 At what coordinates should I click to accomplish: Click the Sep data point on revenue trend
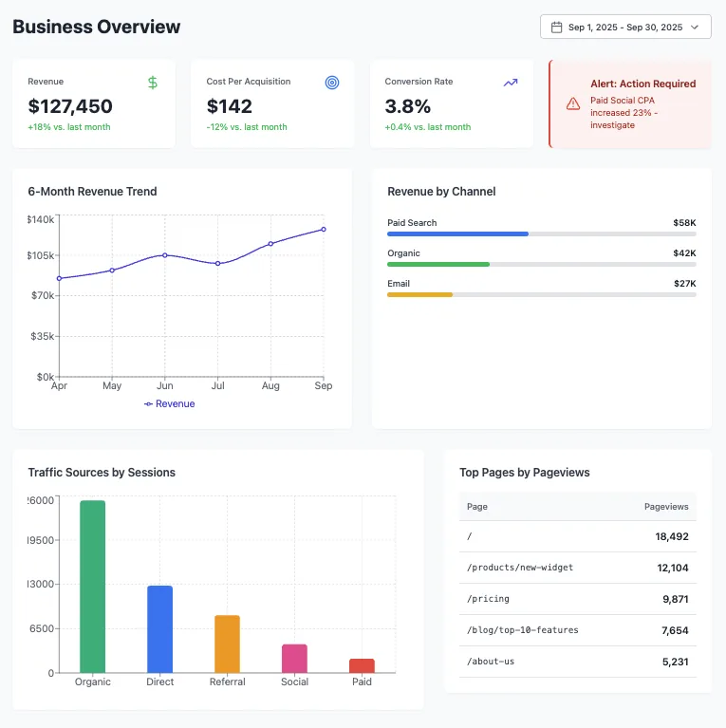(x=324, y=230)
